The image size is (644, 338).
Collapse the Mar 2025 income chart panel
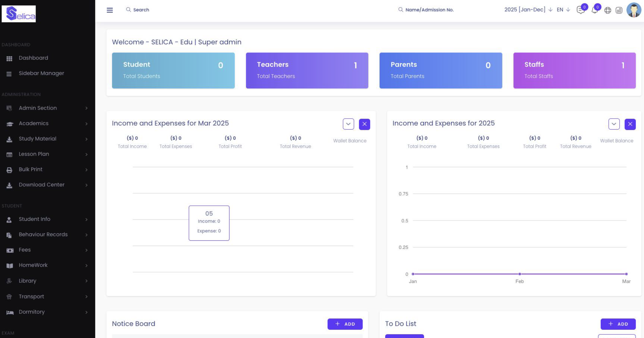348,124
